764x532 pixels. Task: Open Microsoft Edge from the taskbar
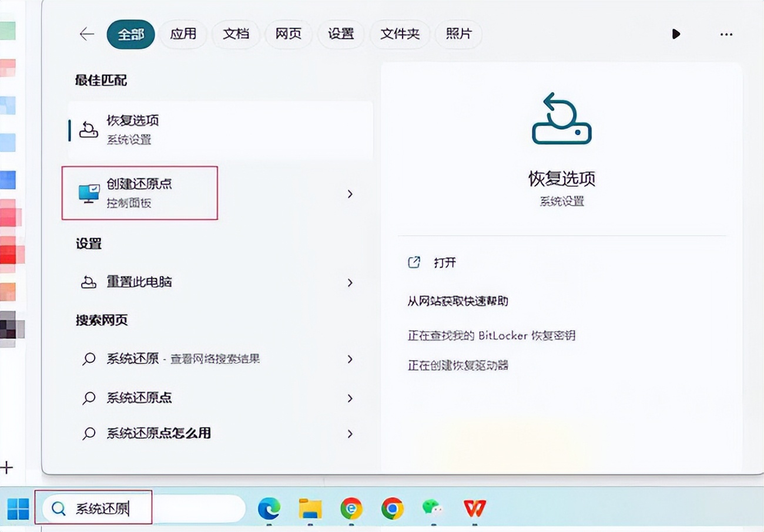[x=270, y=509]
